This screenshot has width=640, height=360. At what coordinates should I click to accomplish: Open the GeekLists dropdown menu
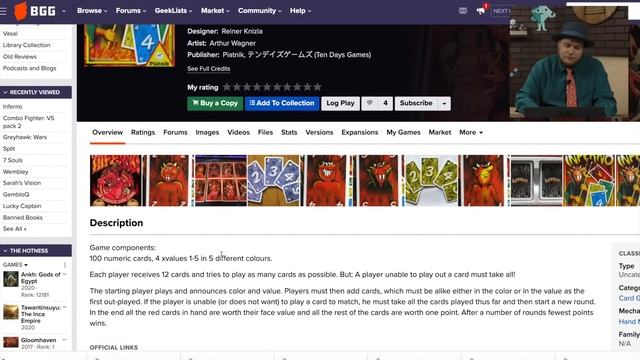(x=173, y=11)
